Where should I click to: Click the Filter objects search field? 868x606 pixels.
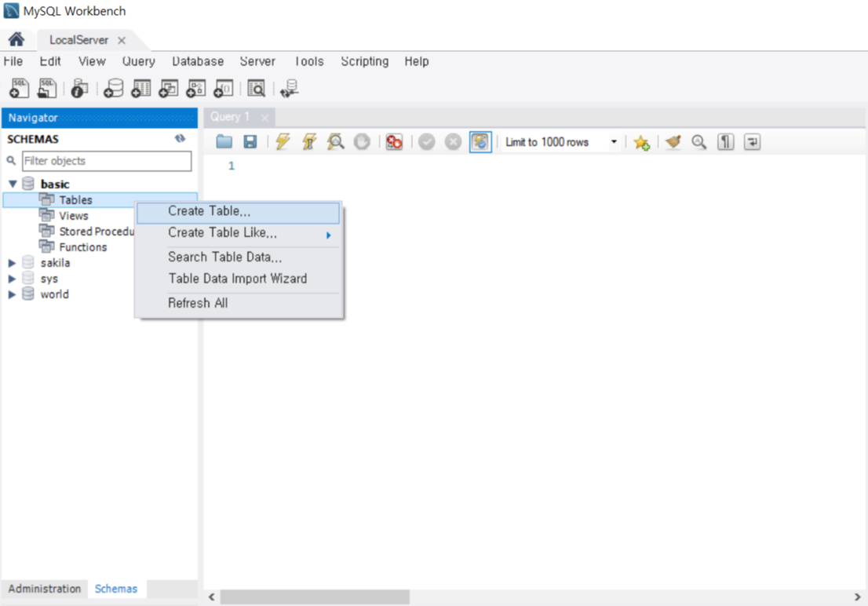coord(107,161)
